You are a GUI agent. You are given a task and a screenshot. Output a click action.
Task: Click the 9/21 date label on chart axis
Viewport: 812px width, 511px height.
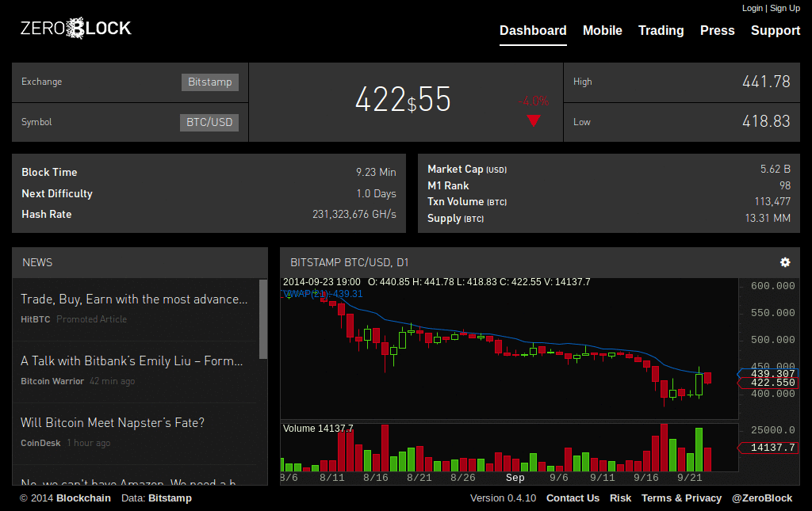point(690,478)
